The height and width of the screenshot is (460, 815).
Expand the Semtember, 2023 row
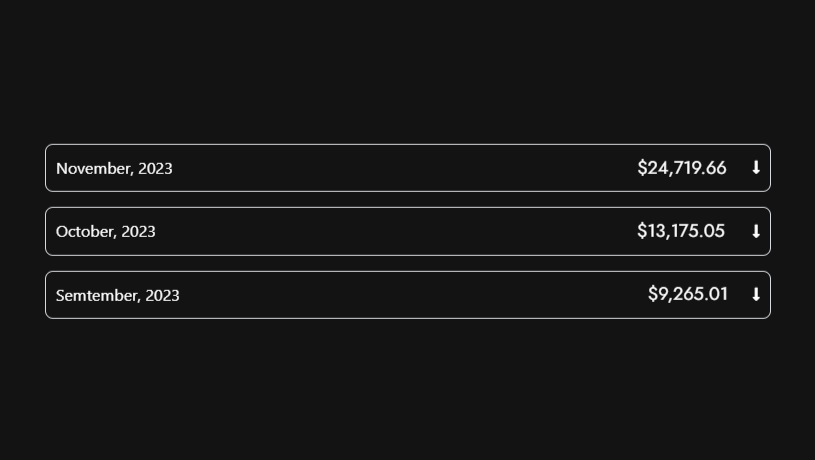[x=400, y=295]
